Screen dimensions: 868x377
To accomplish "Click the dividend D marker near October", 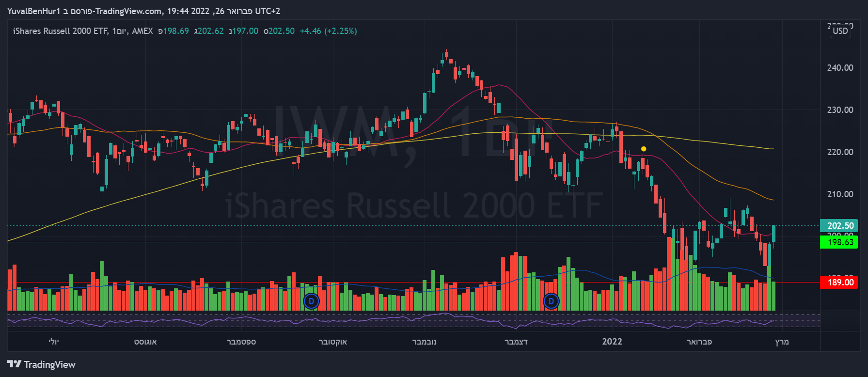I will click(x=311, y=301).
